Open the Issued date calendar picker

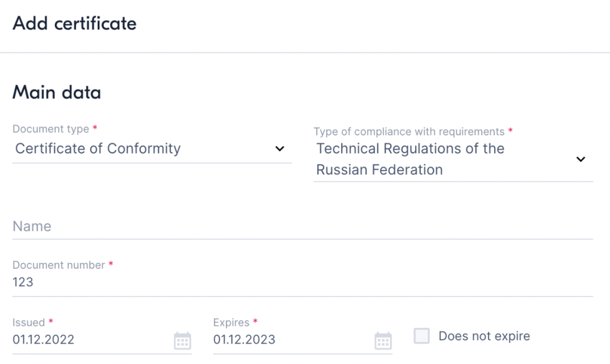[x=182, y=341]
